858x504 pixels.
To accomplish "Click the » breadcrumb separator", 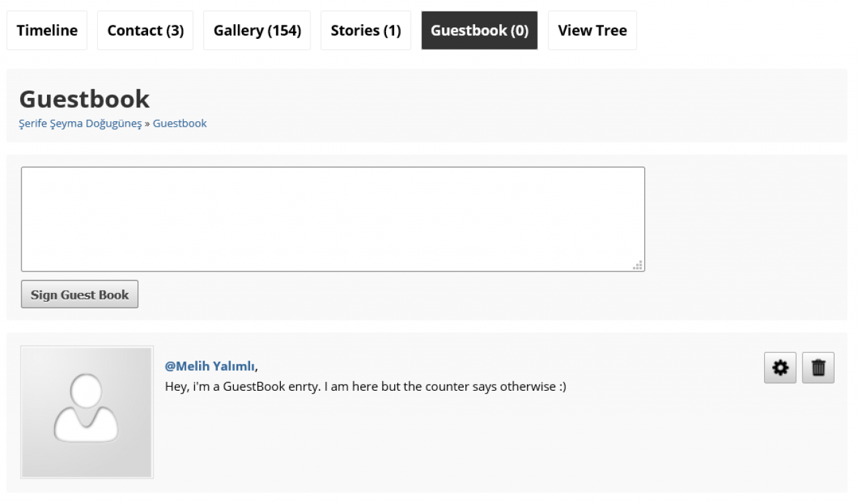I will pos(147,123).
